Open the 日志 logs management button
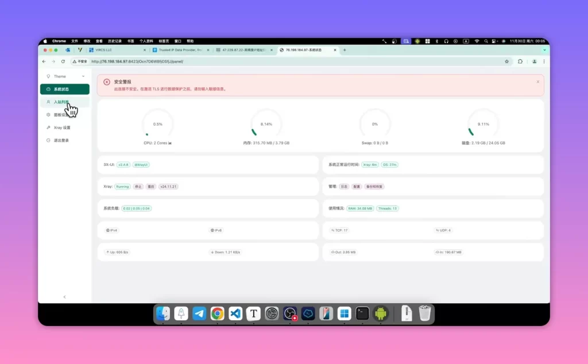Screen dimensions: 588x364 [344, 187]
